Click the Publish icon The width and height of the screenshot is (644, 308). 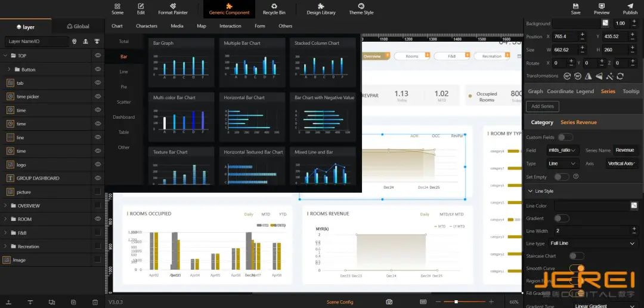pos(630,8)
